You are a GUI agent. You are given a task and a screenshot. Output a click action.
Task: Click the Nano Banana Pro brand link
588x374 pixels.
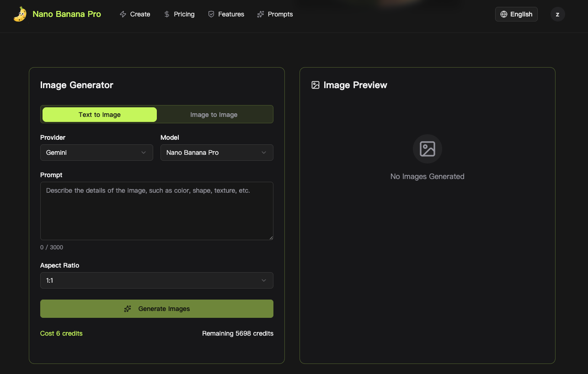(x=67, y=14)
